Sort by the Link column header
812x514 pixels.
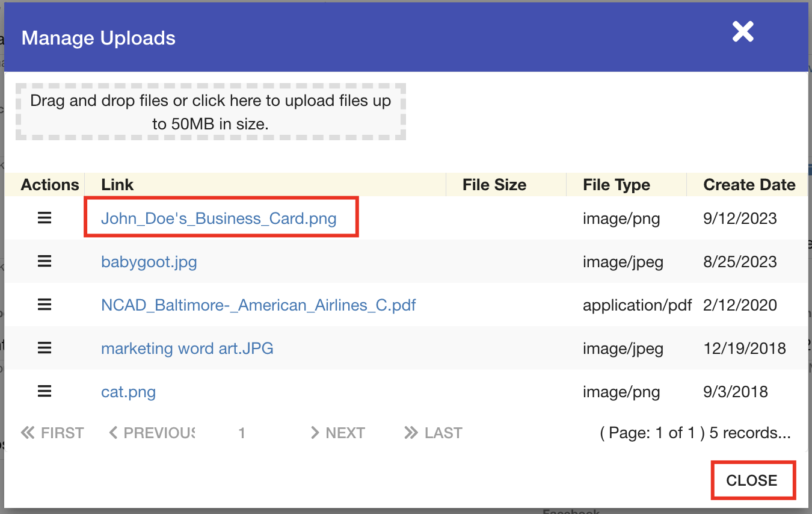[x=117, y=185]
